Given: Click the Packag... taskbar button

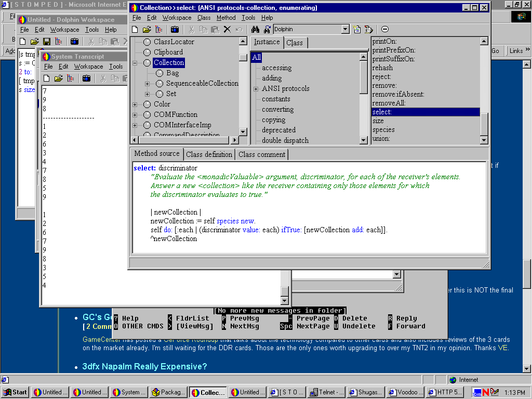Looking at the screenshot, I should [x=168, y=392].
